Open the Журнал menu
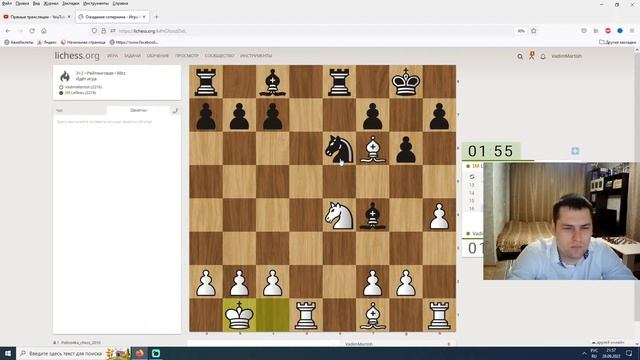640x360 pixels. [x=51, y=3]
